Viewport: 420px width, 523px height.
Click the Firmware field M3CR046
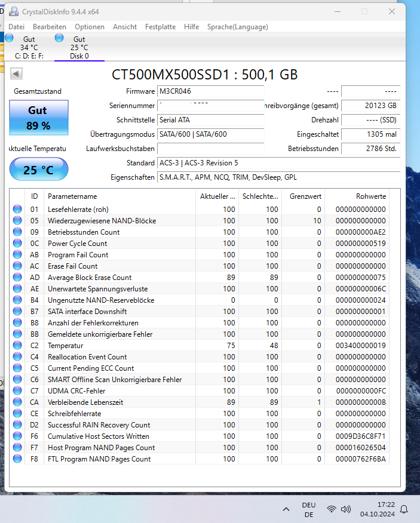pyautogui.click(x=211, y=91)
